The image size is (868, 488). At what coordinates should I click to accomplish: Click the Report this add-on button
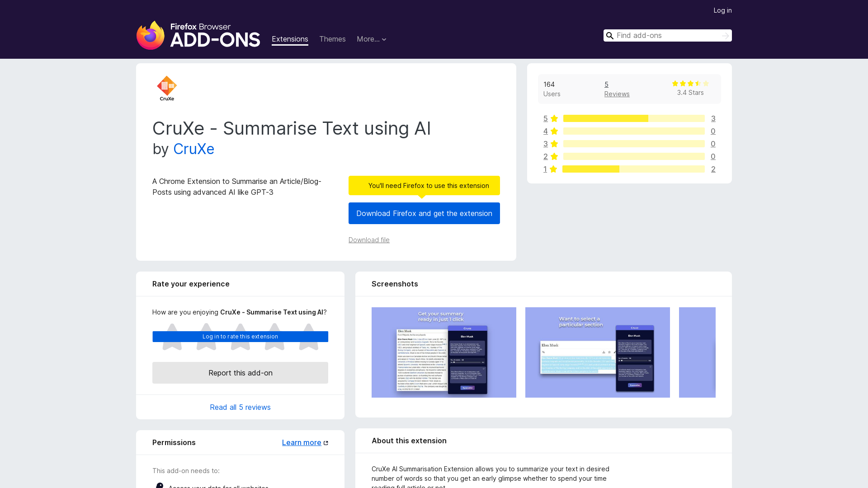240,373
